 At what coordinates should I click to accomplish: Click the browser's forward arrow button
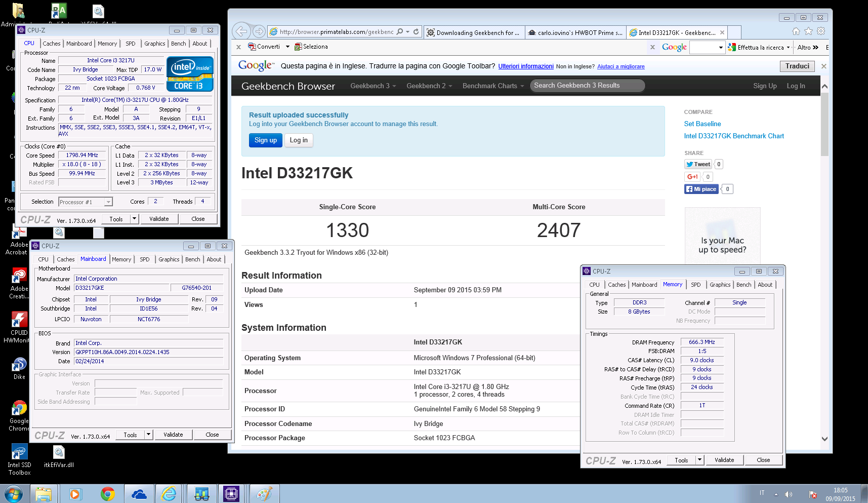(259, 31)
